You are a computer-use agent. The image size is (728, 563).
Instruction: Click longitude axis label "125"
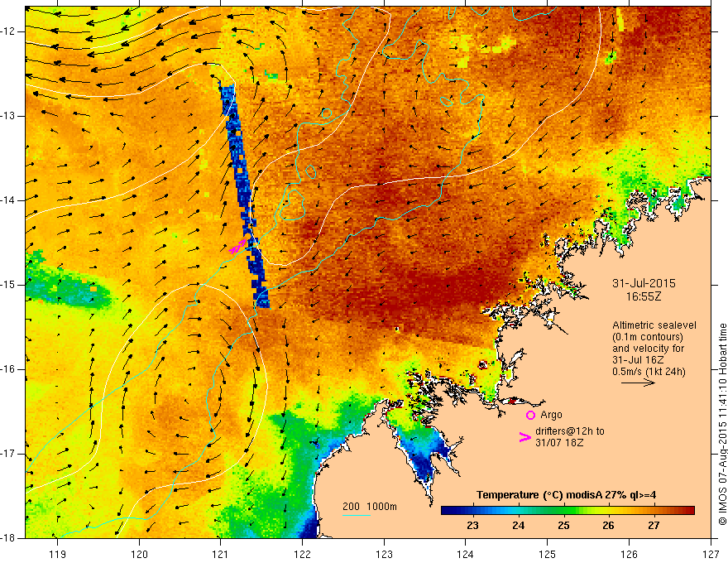point(548,554)
